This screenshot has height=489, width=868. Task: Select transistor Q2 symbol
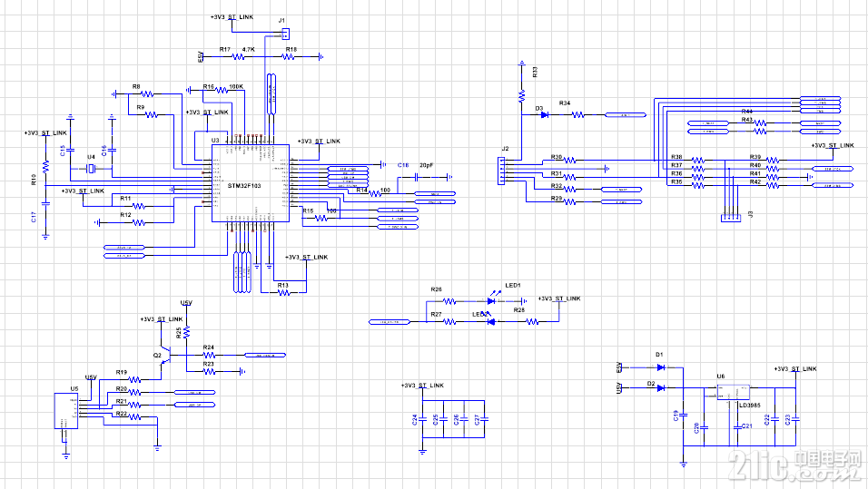click(x=167, y=355)
